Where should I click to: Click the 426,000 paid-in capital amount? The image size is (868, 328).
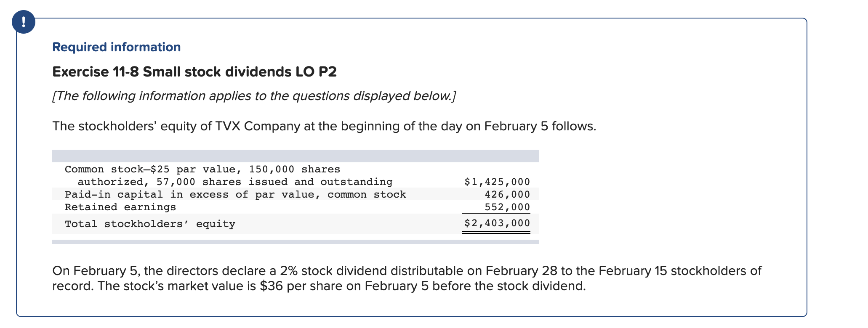[x=507, y=194]
